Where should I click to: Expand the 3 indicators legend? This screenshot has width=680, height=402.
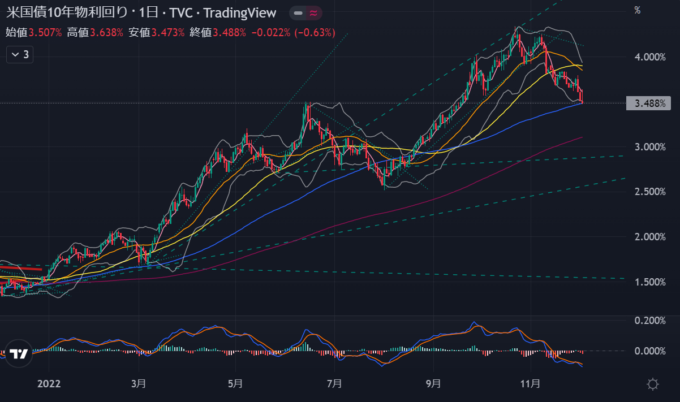pos(19,55)
